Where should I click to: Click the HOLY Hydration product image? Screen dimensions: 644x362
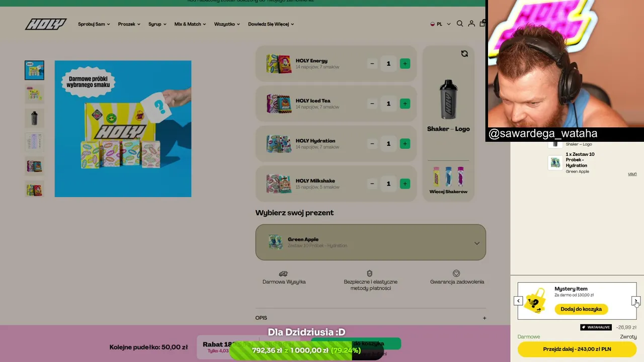click(x=279, y=144)
